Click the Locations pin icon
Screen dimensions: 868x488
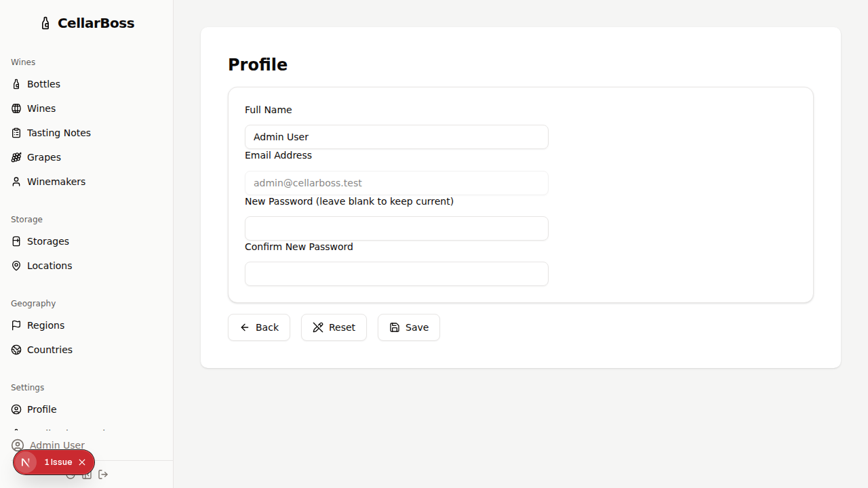(x=16, y=266)
